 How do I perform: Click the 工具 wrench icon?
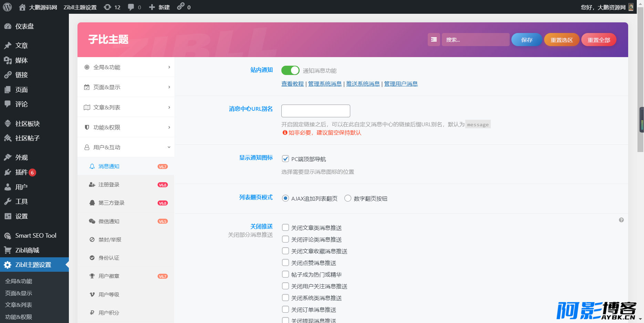[x=8, y=201]
